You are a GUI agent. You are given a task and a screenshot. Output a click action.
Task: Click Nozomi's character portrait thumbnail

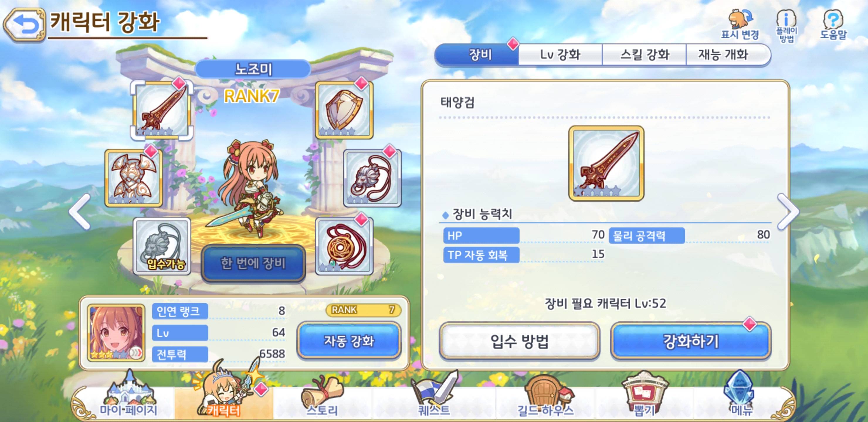coord(116,333)
